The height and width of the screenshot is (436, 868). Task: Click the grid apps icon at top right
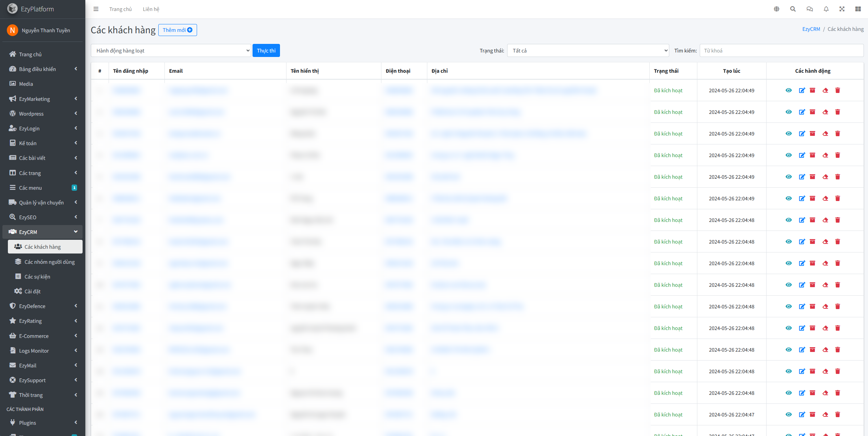[x=858, y=9]
